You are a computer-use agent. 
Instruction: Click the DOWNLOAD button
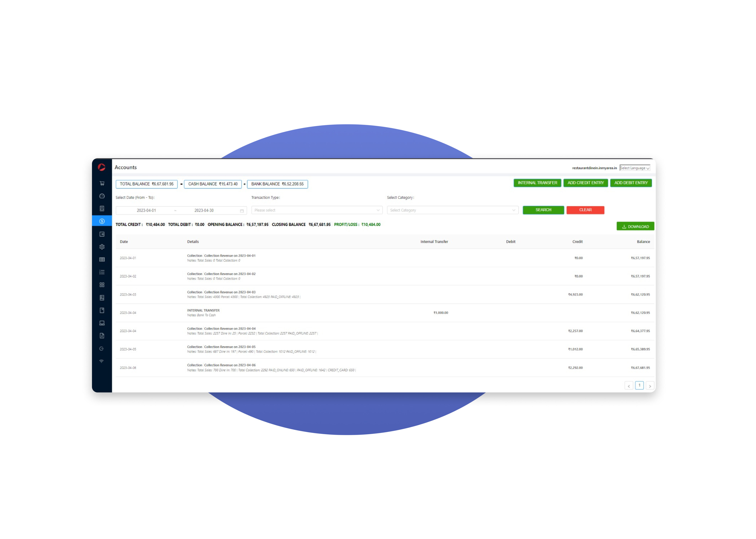(x=635, y=226)
